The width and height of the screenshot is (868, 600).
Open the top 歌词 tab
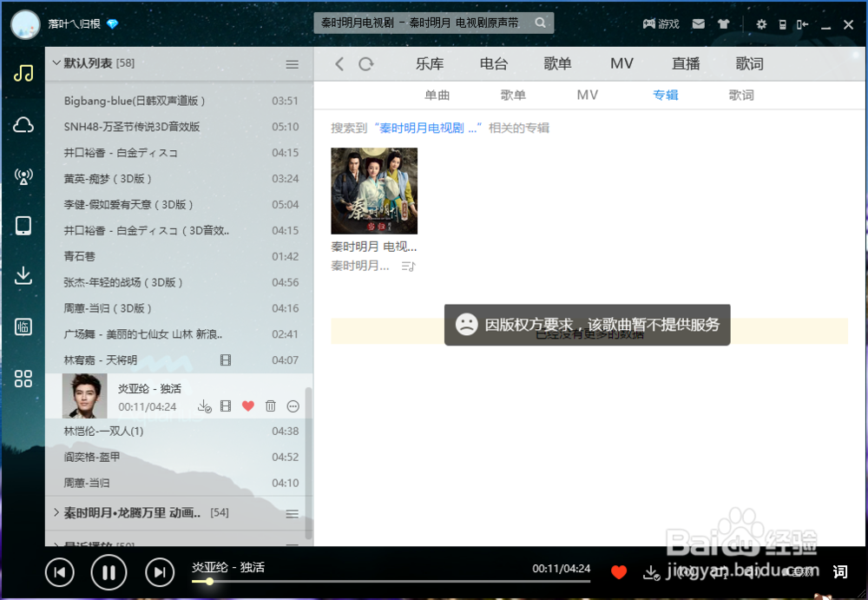coord(750,63)
